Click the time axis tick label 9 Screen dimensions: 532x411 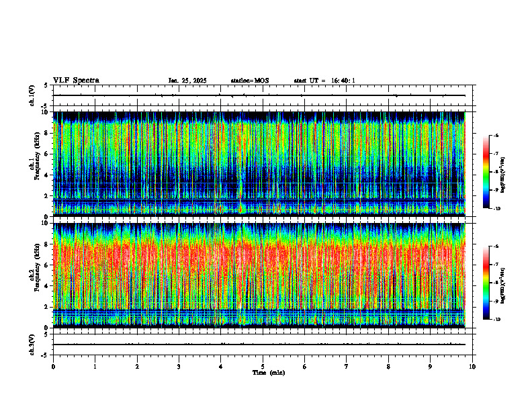tap(430, 367)
